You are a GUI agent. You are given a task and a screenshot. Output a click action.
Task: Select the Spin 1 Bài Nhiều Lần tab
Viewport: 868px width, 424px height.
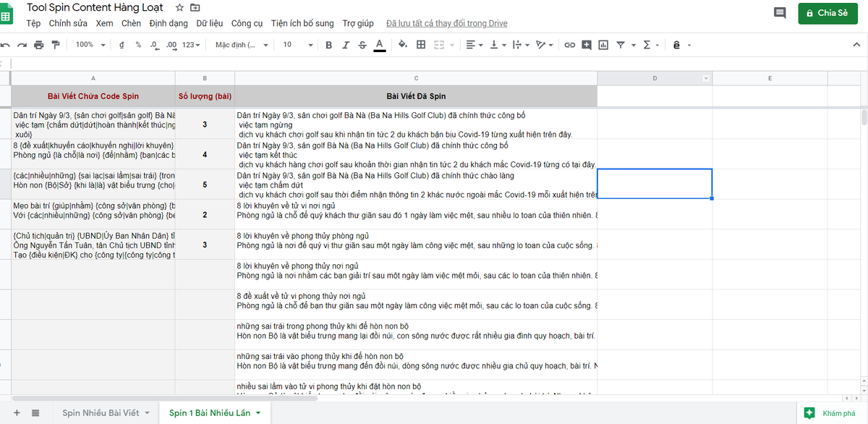pyautogui.click(x=210, y=412)
